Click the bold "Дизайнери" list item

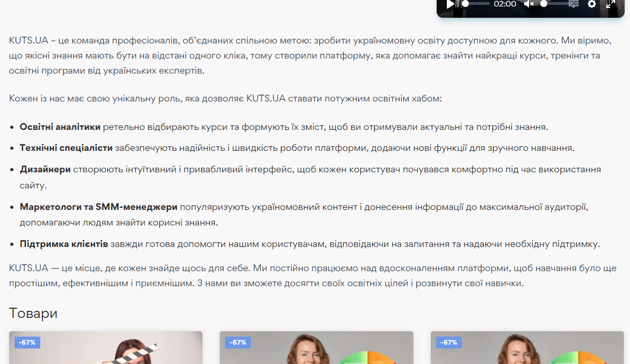45,170
